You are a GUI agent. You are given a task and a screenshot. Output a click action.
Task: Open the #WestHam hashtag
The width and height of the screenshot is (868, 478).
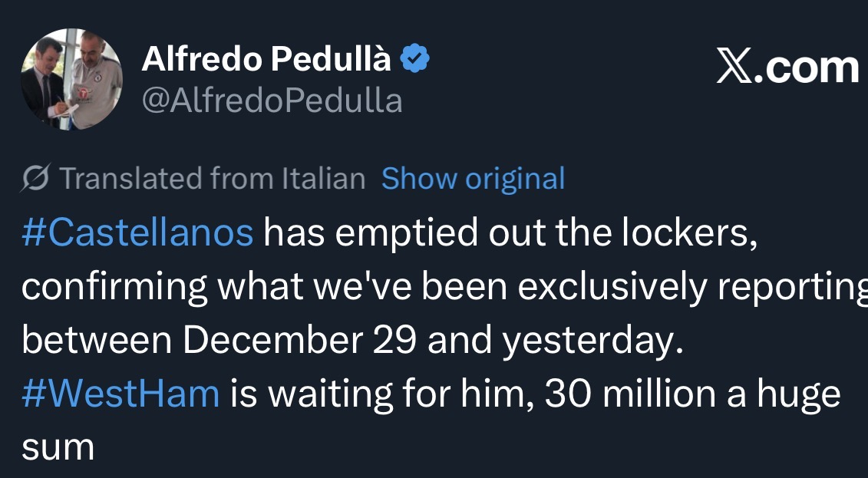120,394
